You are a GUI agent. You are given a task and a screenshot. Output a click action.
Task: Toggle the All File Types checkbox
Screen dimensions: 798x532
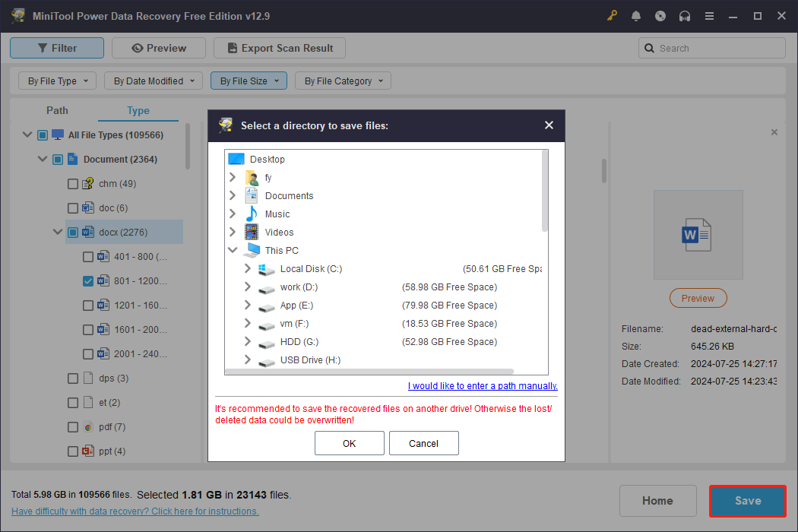pos(43,135)
